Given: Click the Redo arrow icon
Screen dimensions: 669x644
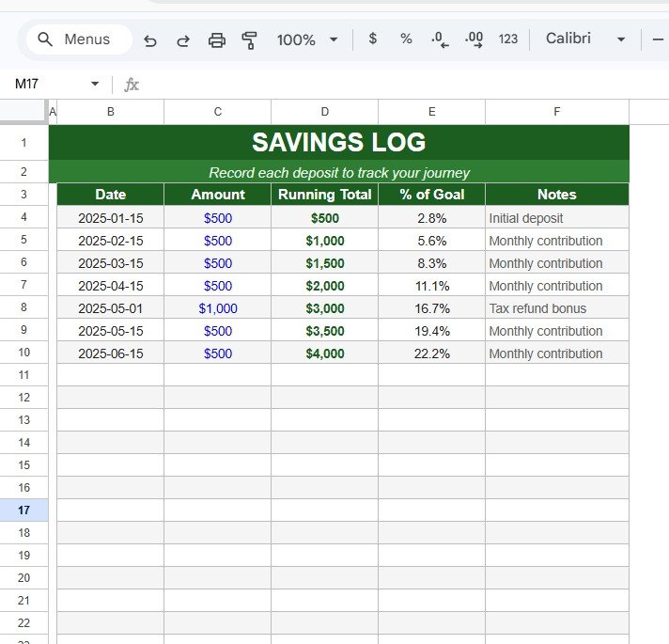Looking at the screenshot, I should pos(183,39).
